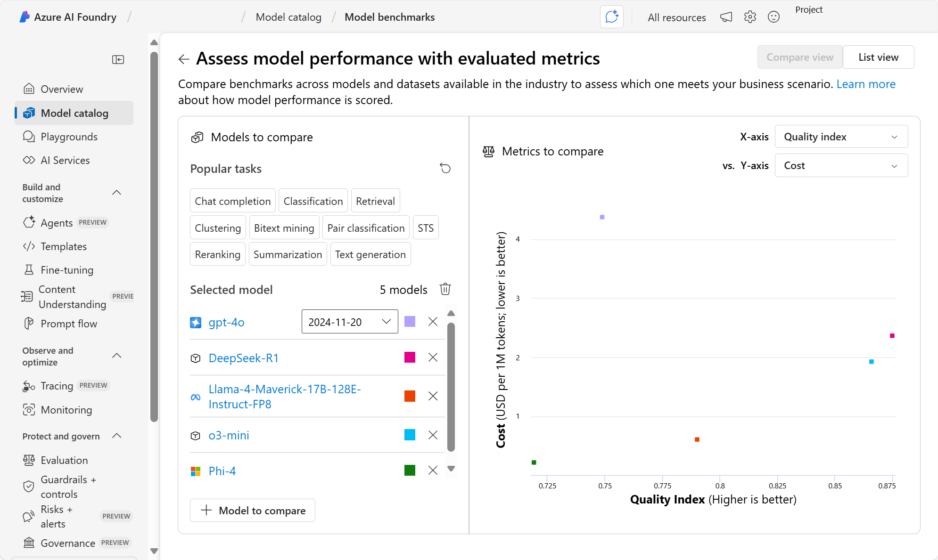Click the cube icon beside o3-mini
Screen dimensions: 938x560
(x=196, y=436)
